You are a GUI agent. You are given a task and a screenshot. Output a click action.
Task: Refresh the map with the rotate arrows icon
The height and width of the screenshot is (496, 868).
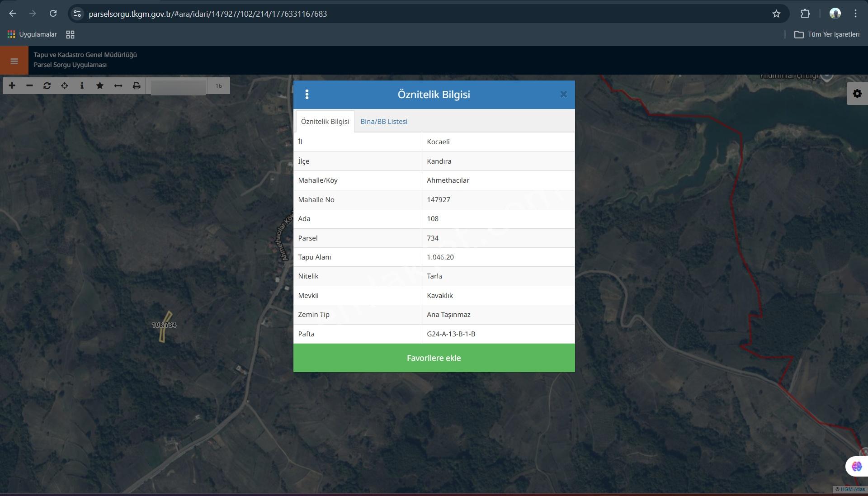pos(47,86)
